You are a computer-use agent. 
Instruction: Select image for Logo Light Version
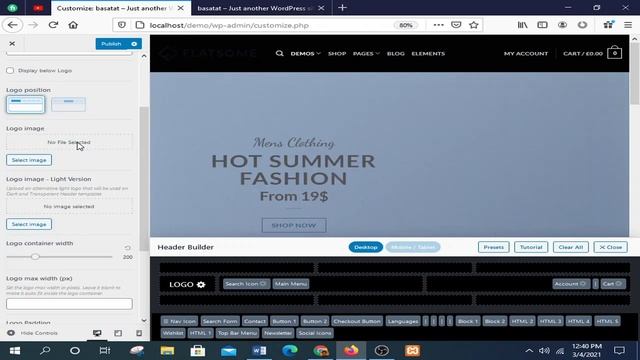[29, 224]
